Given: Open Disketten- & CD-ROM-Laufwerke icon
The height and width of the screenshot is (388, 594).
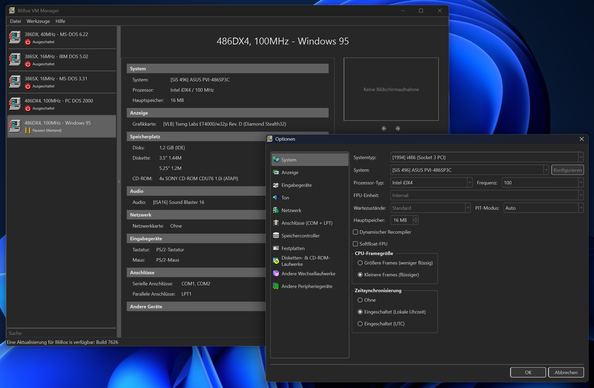Looking at the screenshot, I should click(276, 261).
